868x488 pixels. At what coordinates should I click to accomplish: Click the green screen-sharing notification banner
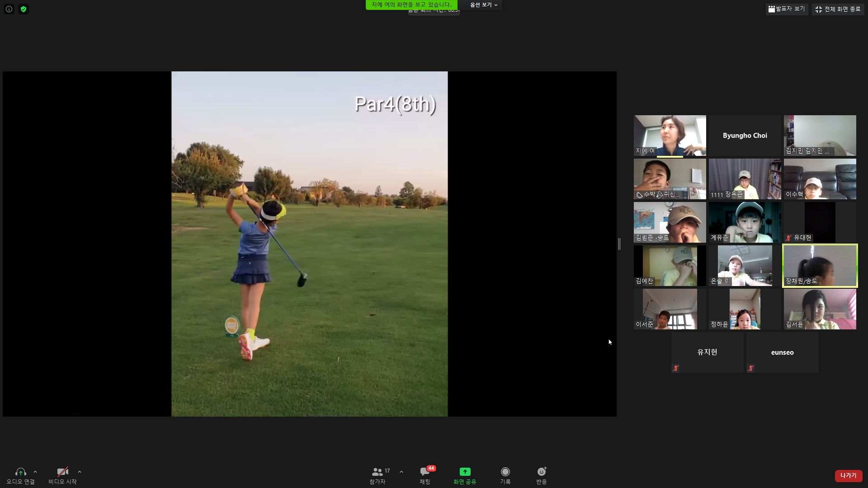pos(411,5)
